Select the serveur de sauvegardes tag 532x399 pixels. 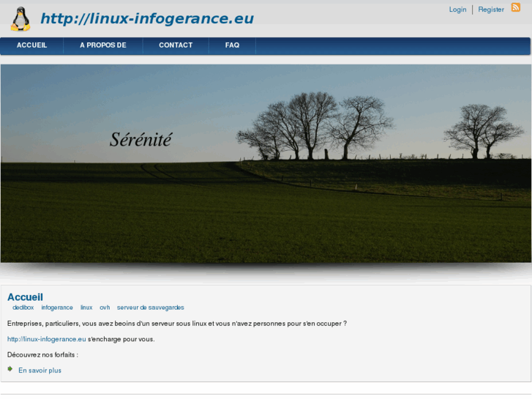150,307
